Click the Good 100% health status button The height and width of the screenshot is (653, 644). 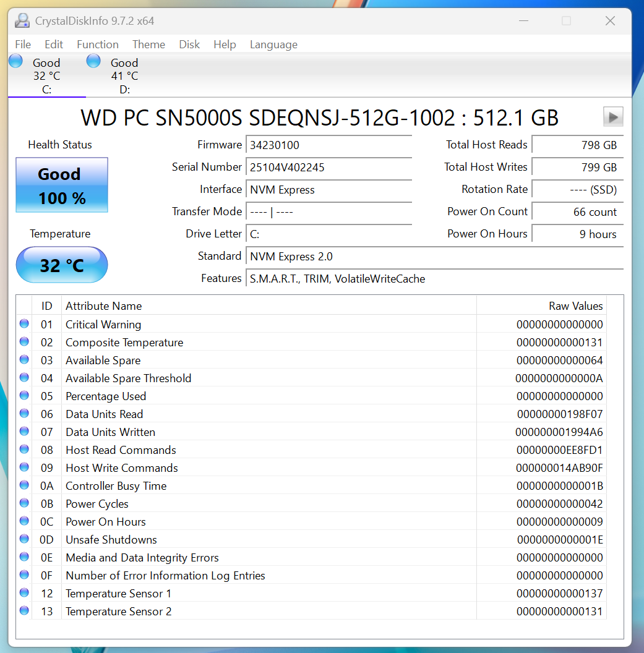click(x=61, y=185)
